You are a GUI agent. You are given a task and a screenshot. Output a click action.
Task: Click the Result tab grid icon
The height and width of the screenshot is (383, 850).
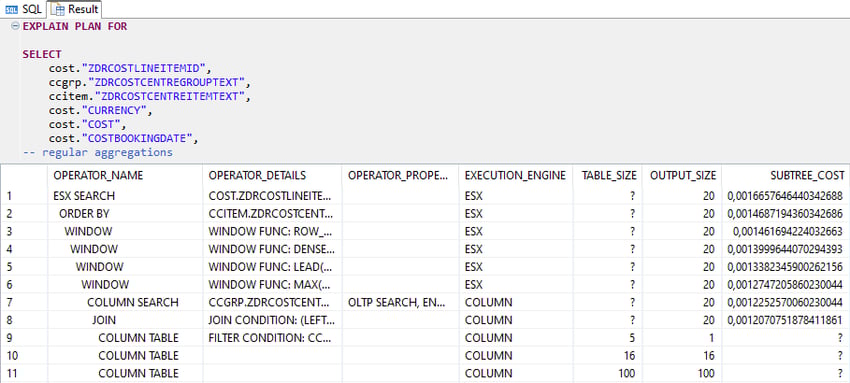click(x=57, y=9)
